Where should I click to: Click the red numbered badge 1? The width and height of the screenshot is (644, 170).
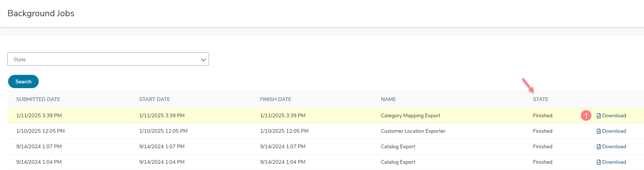click(x=586, y=115)
